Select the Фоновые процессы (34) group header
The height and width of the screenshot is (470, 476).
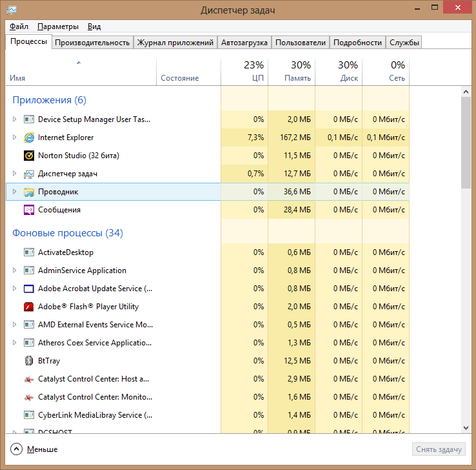pos(68,233)
